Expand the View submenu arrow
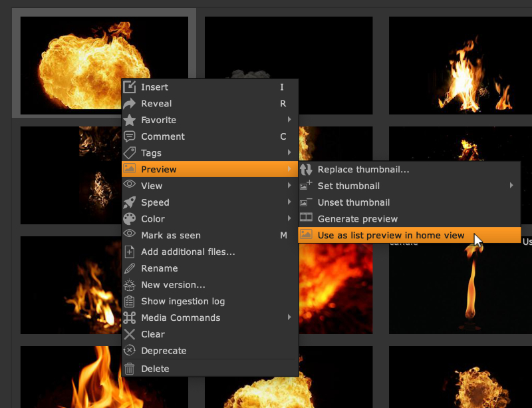The image size is (532, 408). 289,186
